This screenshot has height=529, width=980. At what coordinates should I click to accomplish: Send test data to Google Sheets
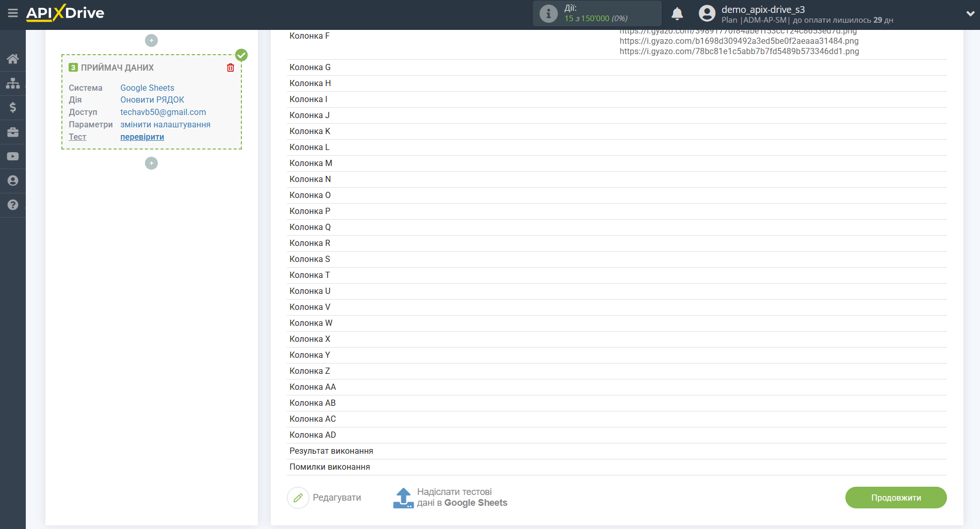click(450, 498)
